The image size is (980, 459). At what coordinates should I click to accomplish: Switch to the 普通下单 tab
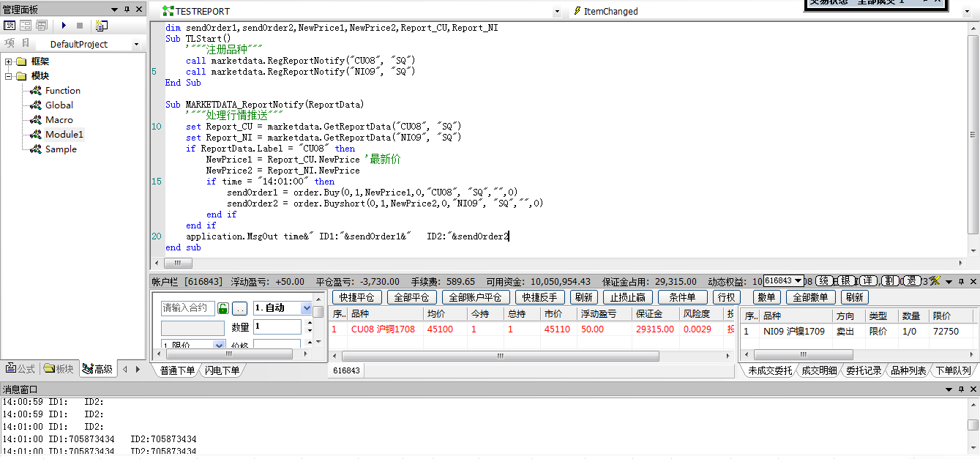pos(179,370)
